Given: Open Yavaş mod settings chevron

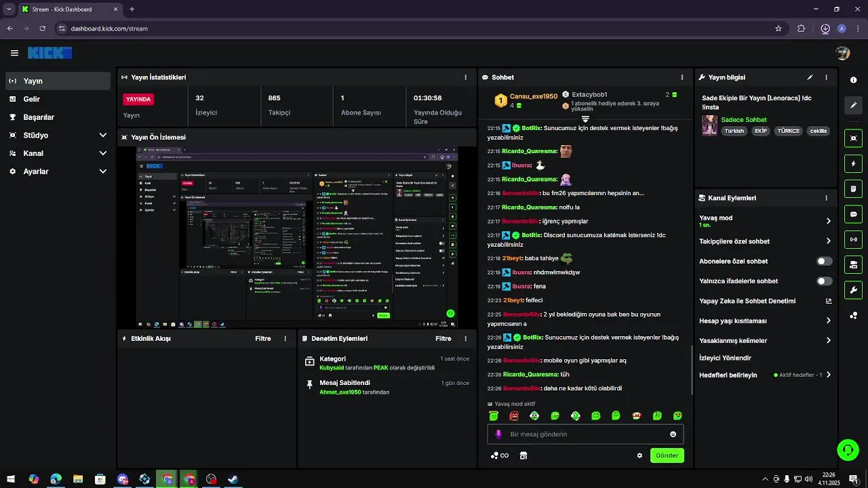Looking at the screenshot, I should click(x=828, y=221).
